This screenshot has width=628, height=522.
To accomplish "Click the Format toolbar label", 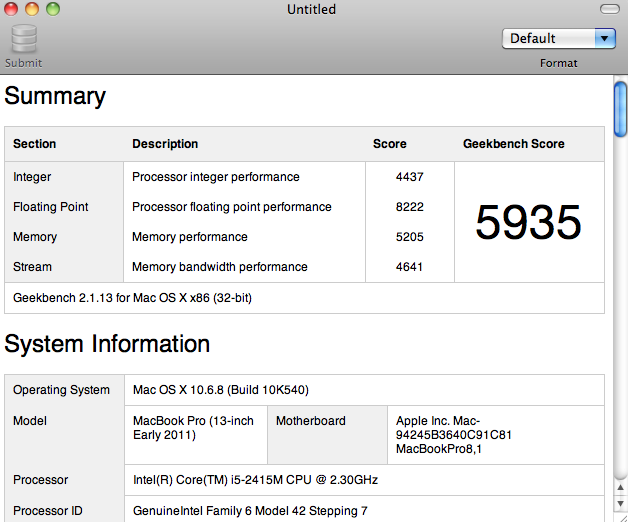I will pyautogui.click(x=559, y=63).
